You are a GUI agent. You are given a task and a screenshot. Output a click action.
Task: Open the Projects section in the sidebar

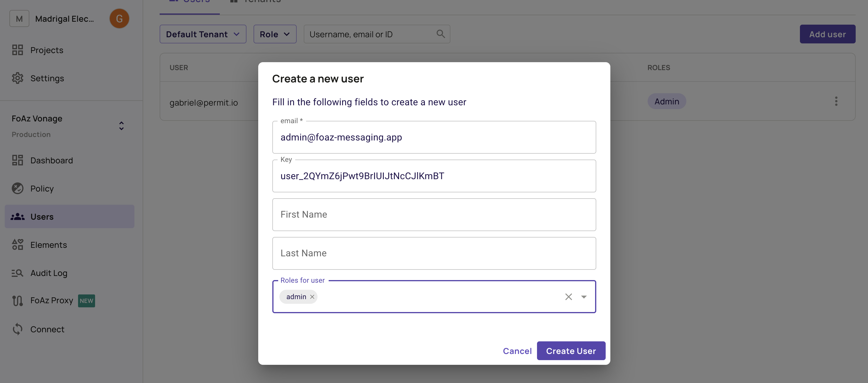(x=46, y=50)
